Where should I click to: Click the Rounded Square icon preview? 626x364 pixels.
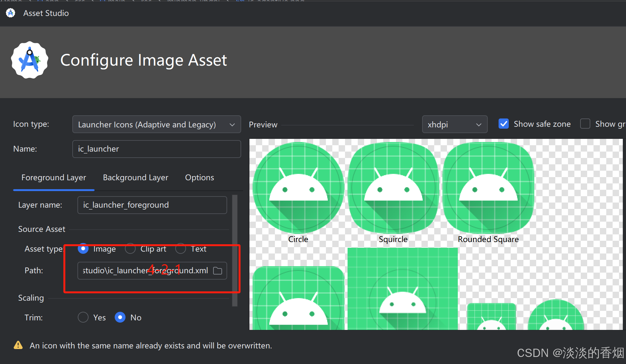[488, 188]
